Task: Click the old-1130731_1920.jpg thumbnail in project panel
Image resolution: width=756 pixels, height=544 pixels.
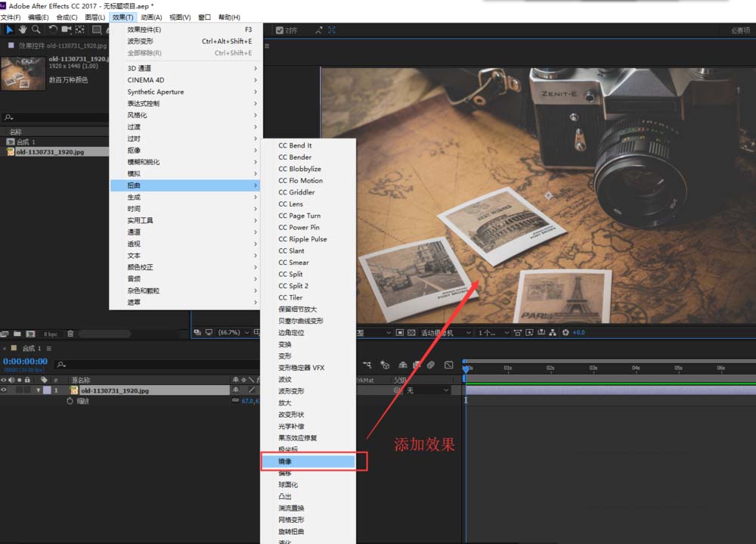Action: (23, 73)
